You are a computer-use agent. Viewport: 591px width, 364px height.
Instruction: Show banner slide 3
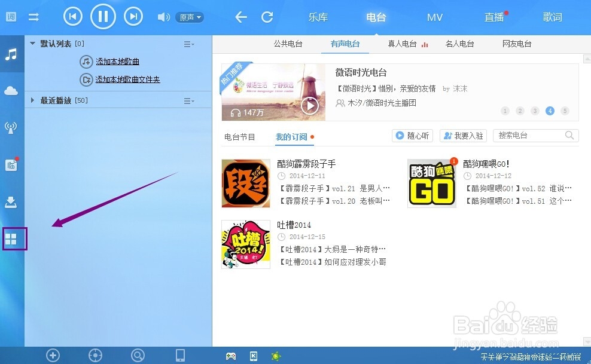535,111
